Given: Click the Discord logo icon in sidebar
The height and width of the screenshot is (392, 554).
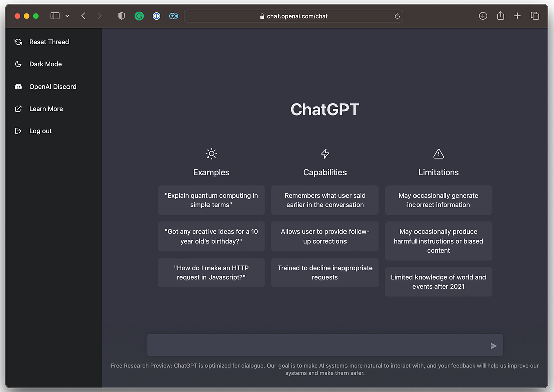Looking at the screenshot, I should coord(18,87).
